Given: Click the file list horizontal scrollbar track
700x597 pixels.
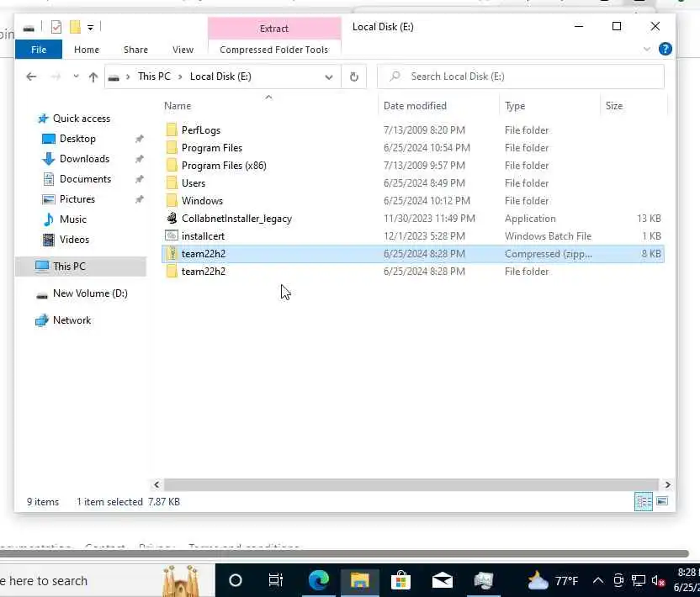Looking at the screenshot, I should [411, 484].
